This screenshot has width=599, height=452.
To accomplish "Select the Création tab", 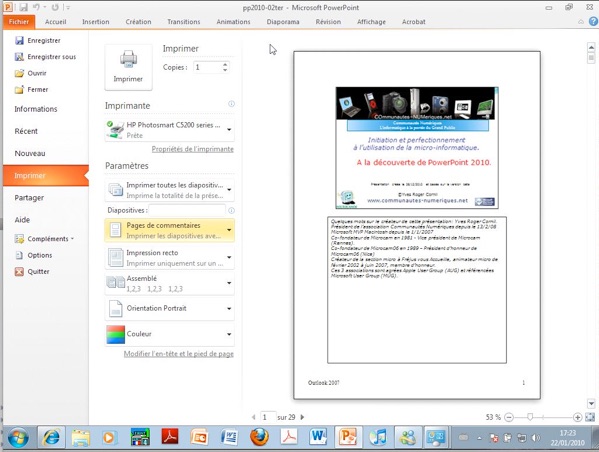I will point(138,22).
